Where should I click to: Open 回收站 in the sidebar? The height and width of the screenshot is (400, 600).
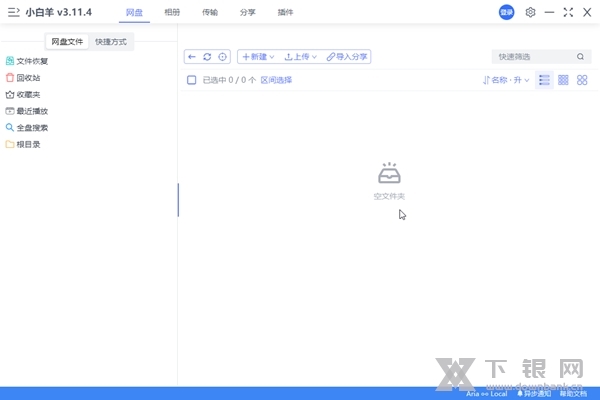click(x=23, y=78)
